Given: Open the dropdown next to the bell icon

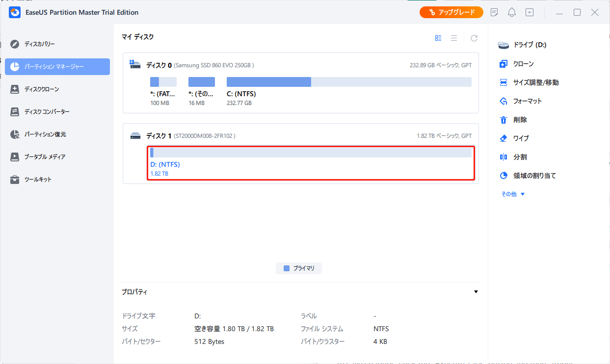Looking at the screenshot, I should pyautogui.click(x=529, y=12).
